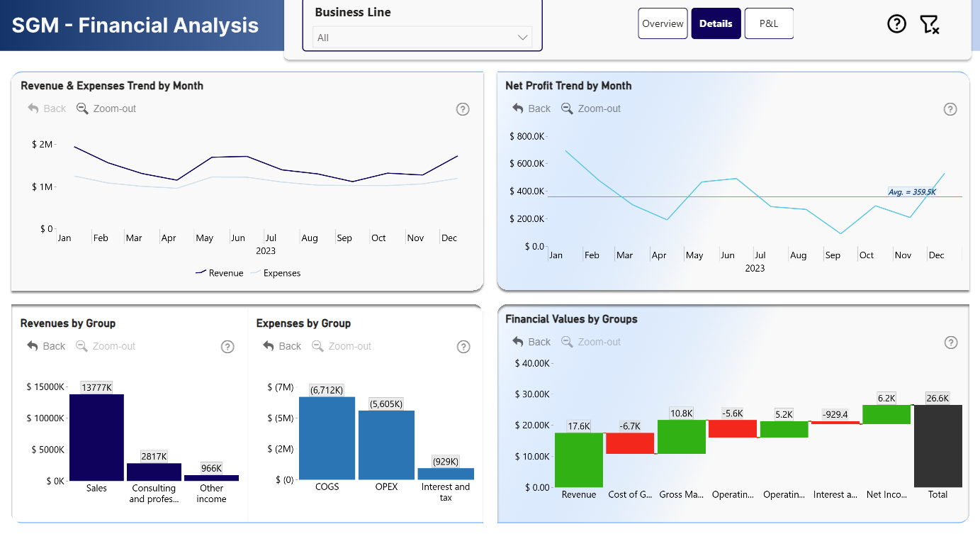980x534 pixels.
Task: Click the Revenue & Expenses Trend by Month title
Action: click(x=112, y=86)
